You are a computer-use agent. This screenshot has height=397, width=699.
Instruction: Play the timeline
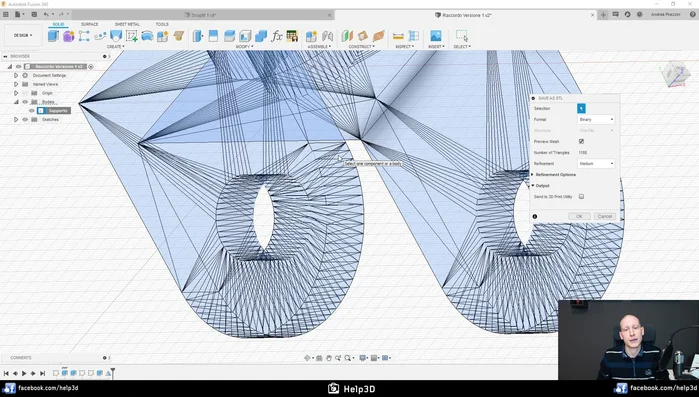coord(24,373)
